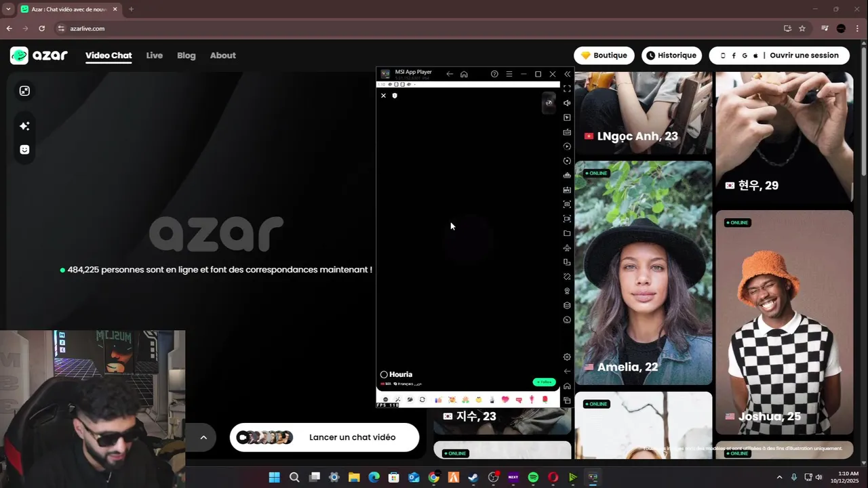Click Android back arrow in MSI sidebar
The width and height of the screenshot is (868, 488).
(x=568, y=371)
